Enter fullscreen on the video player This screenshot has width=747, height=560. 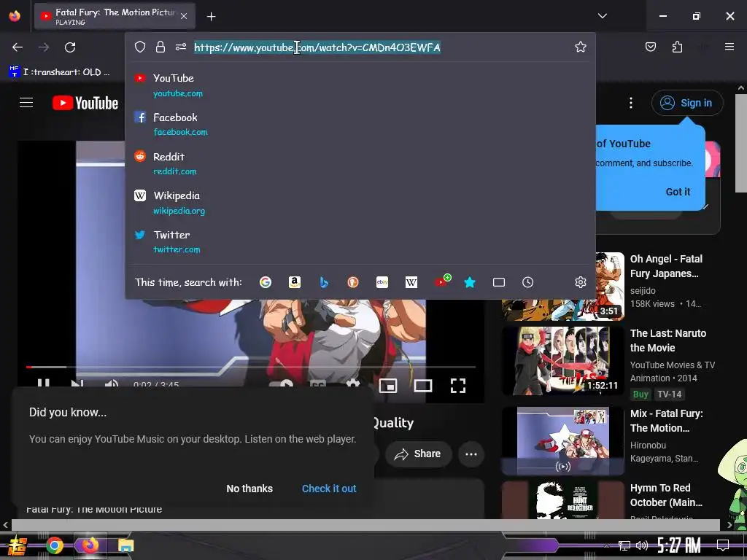coord(458,385)
